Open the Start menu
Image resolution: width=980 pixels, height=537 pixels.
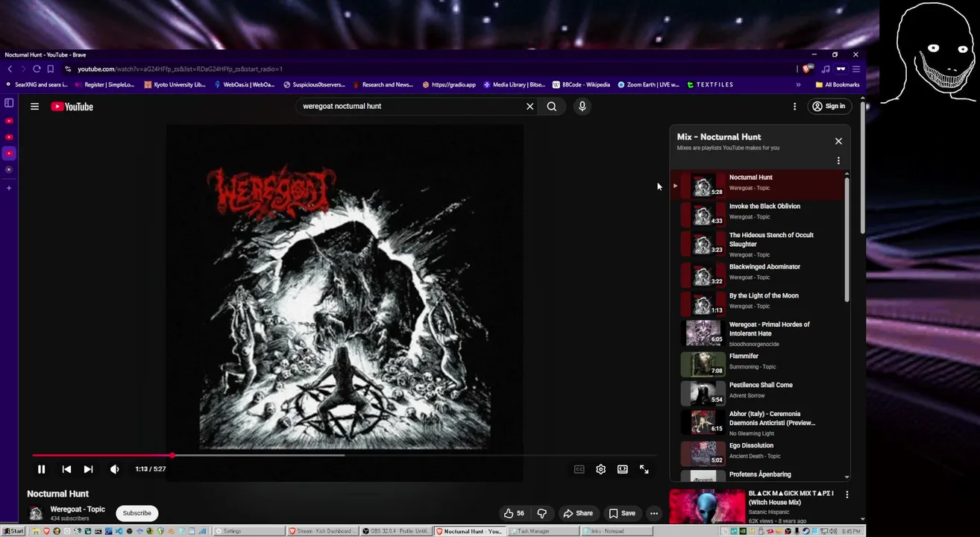[x=13, y=531]
